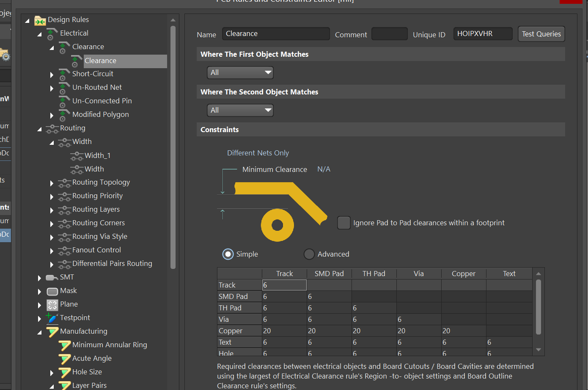The height and width of the screenshot is (390, 588).
Task: Expand the Testpoint tree node
Action: (39, 319)
